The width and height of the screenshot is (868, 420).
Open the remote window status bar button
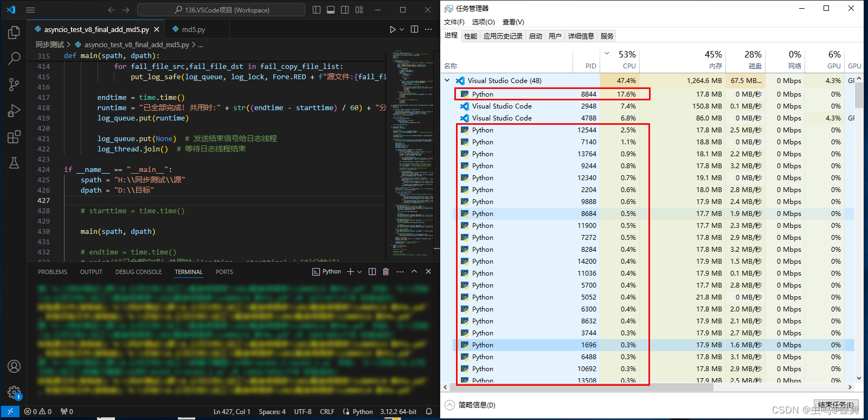[x=10, y=411]
